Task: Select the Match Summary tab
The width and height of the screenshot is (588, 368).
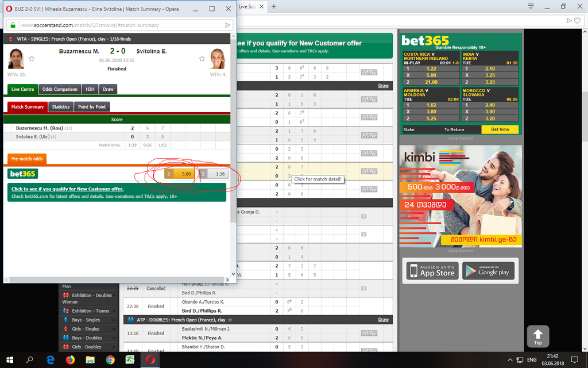Action: 28,107
